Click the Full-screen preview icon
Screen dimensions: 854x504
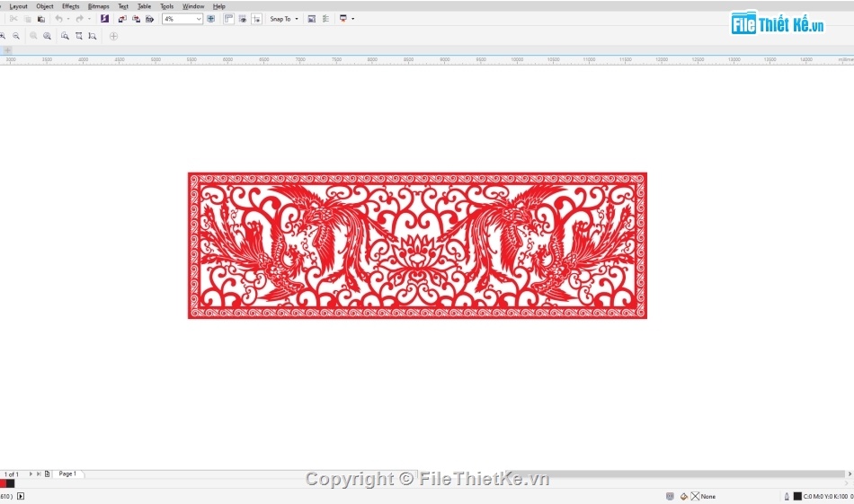211,19
